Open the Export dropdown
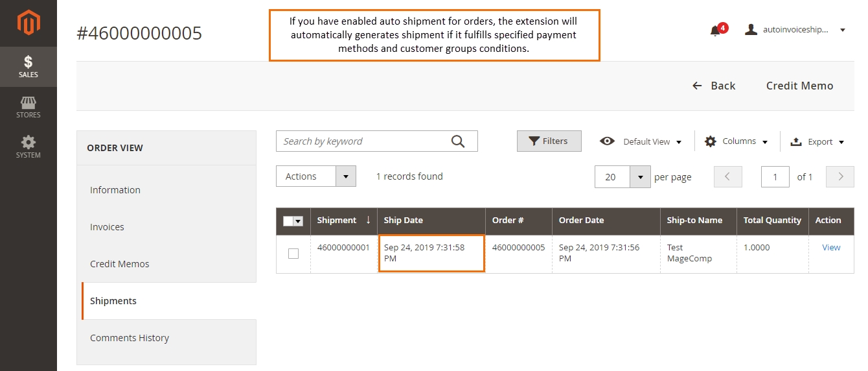This screenshot has width=868, height=371. (817, 141)
